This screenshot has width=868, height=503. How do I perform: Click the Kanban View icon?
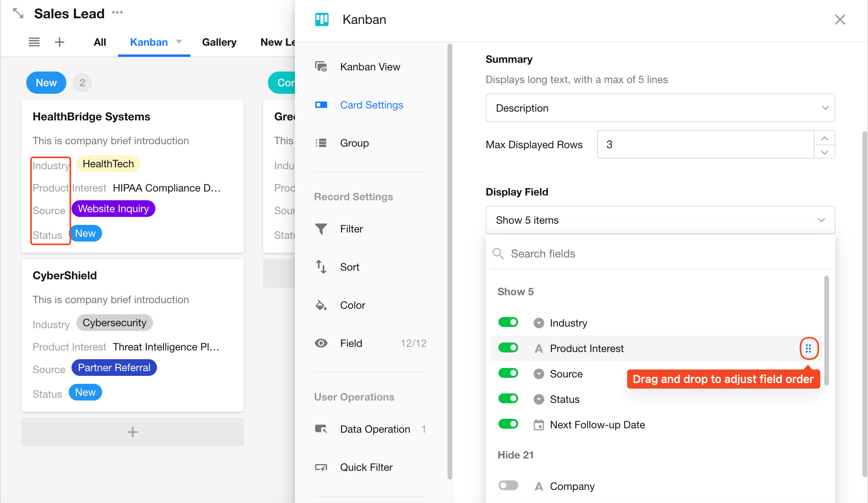coord(321,67)
